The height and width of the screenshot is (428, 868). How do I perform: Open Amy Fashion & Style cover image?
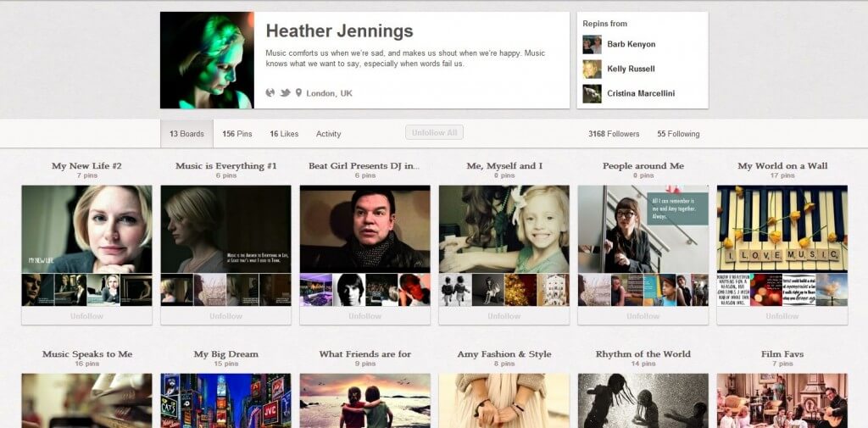504,400
